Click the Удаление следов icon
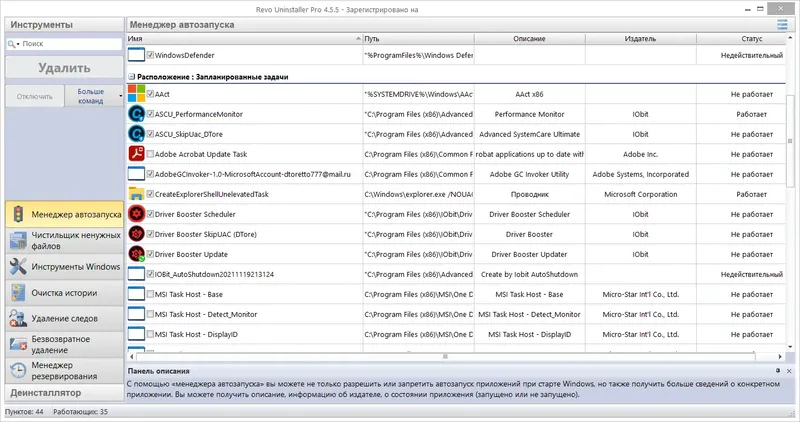Screen dimensions: 800x422 tap(18, 318)
